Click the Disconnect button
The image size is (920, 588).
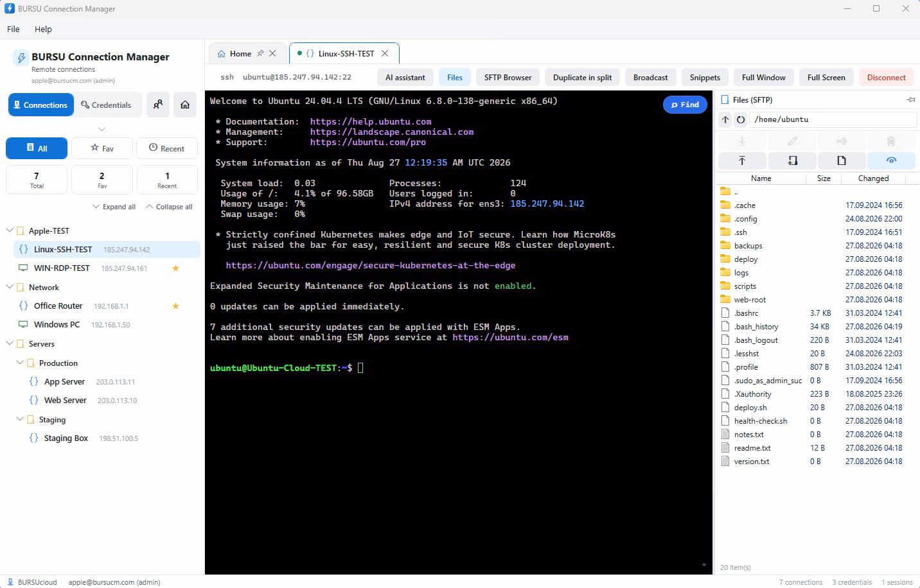886,77
